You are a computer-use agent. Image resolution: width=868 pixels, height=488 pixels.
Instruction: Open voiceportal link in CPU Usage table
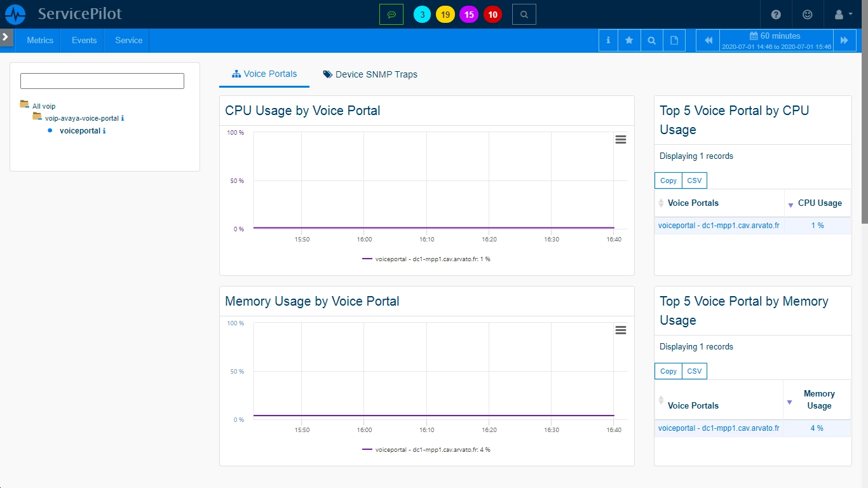click(719, 226)
